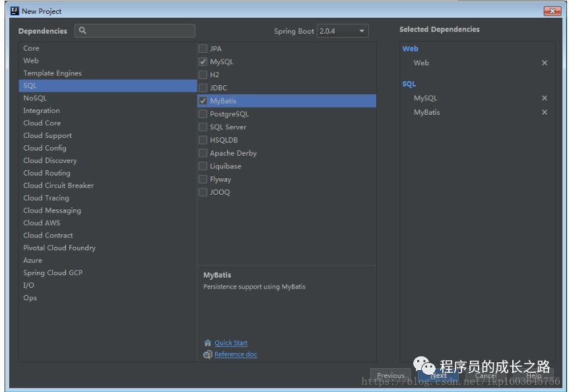
Task: Check the HSQLDB dependency
Action: pyautogui.click(x=203, y=140)
